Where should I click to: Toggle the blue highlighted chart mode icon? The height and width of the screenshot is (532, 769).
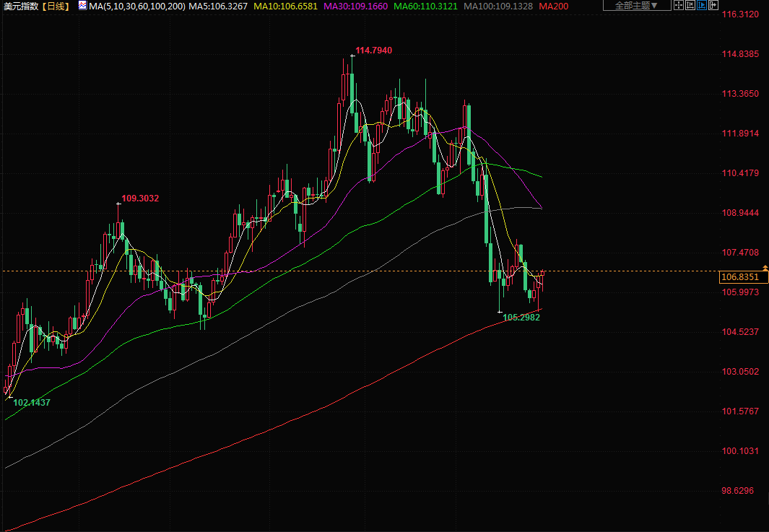pos(701,6)
